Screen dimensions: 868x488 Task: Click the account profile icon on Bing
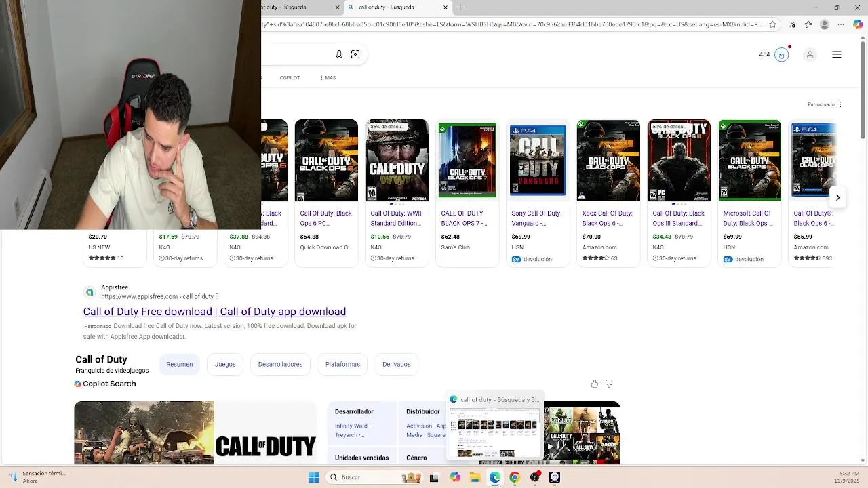[810, 55]
